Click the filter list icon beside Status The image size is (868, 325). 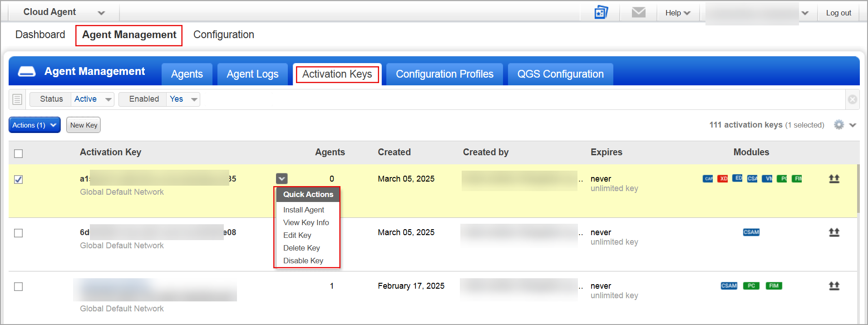(x=17, y=99)
